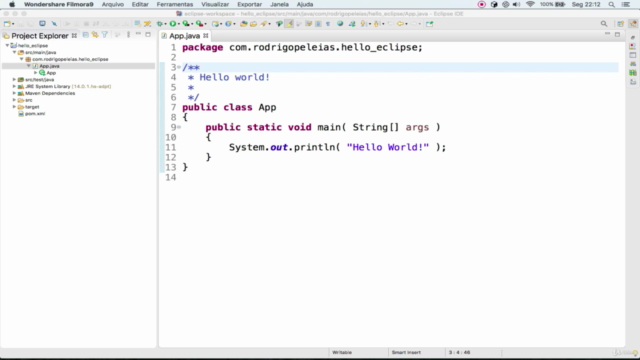640x360 pixels.
Task: Open the Ajuda menu
Action: click(x=305, y=4)
